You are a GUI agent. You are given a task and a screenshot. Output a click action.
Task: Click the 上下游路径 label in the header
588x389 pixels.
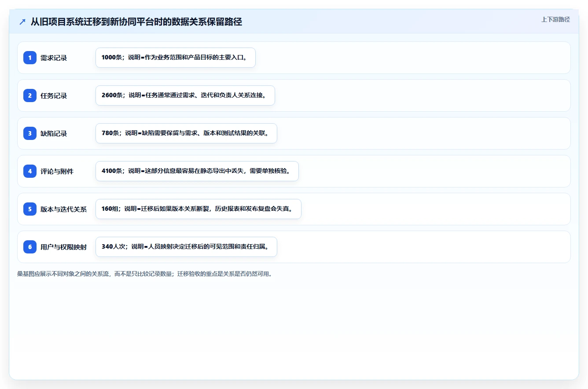click(555, 19)
